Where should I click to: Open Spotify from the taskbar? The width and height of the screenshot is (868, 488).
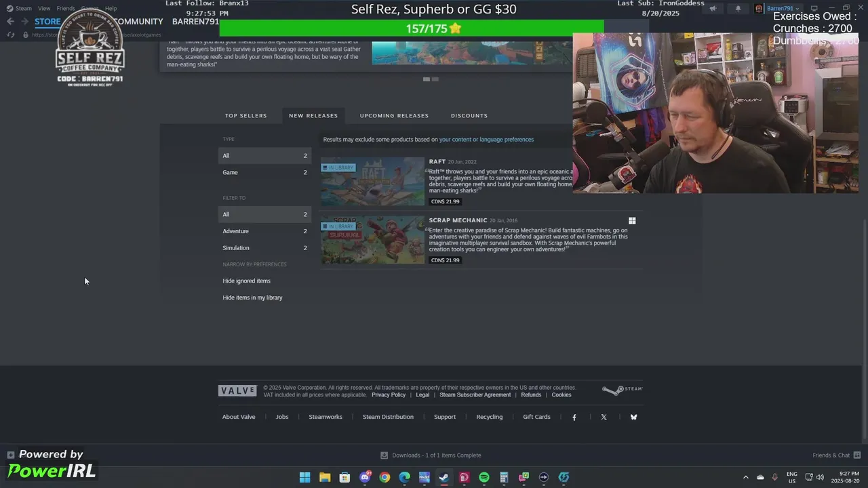click(484, 477)
